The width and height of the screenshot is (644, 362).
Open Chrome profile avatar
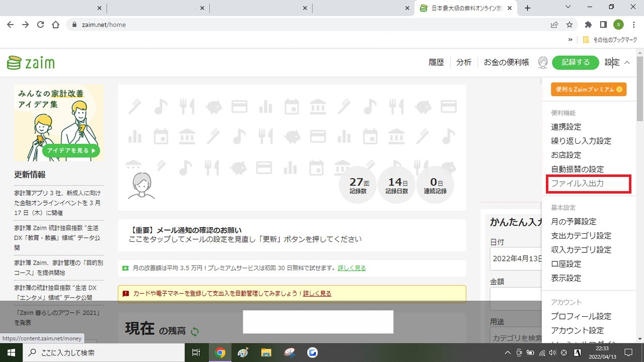click(x=618, y=24)
